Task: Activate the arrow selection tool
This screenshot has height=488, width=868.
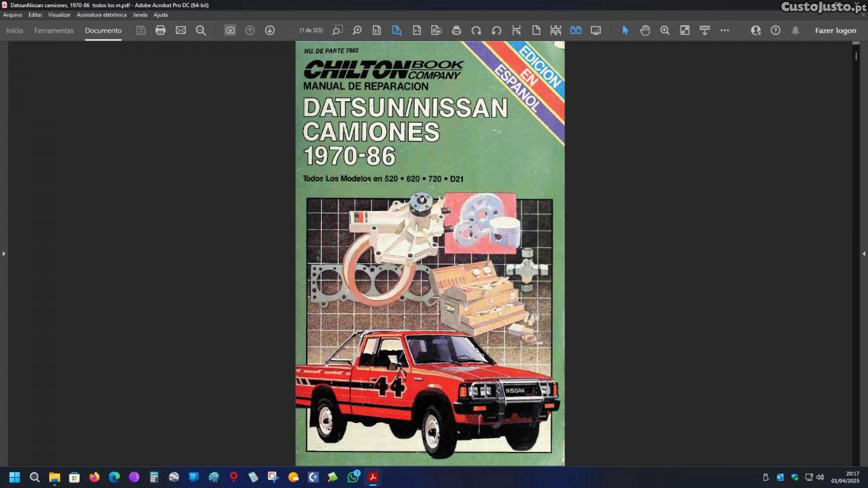Action: pyautogui.click(x=625, y=30)
